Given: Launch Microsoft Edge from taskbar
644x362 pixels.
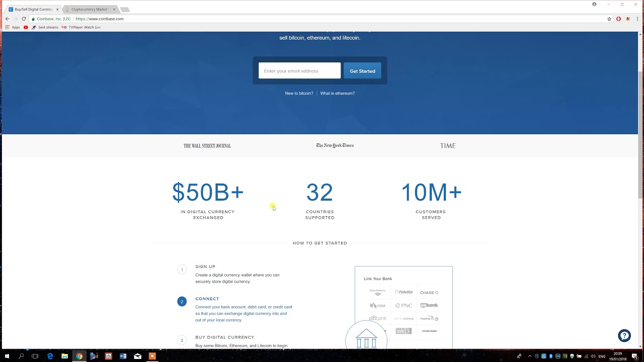Looking at the screenshot, I should coord(50,356).
